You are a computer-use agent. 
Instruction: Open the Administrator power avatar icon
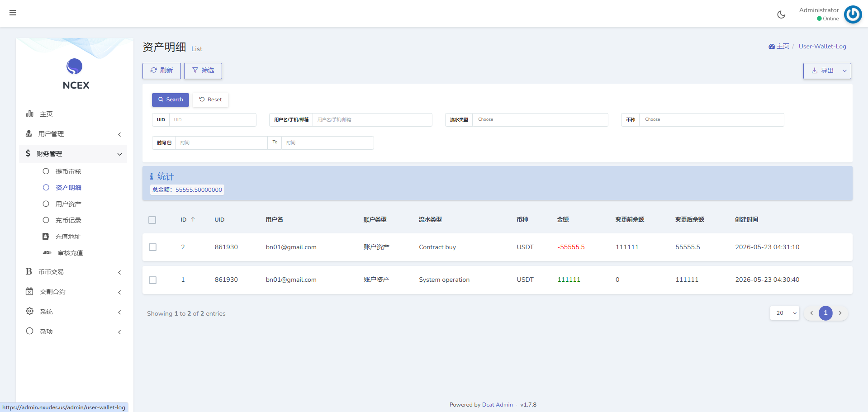853,14
